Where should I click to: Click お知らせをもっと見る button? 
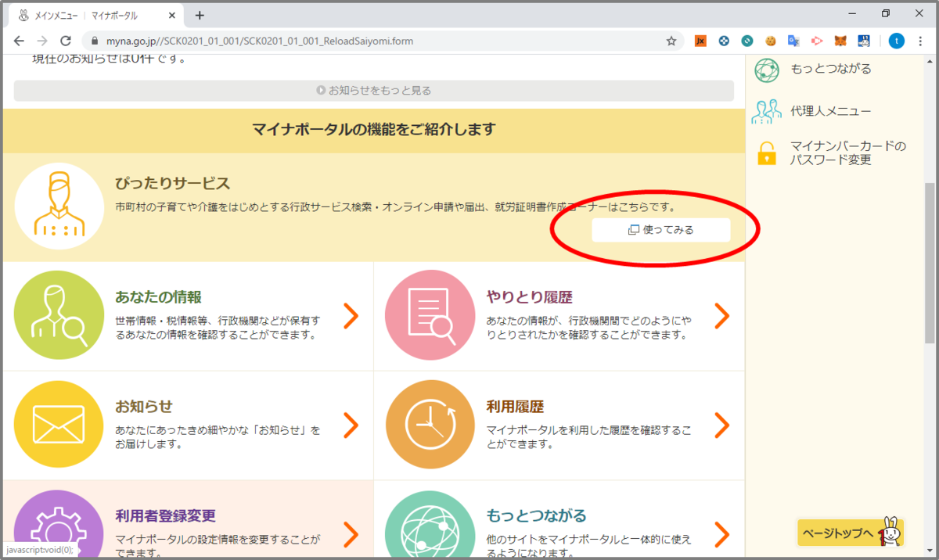coord(374,91)
